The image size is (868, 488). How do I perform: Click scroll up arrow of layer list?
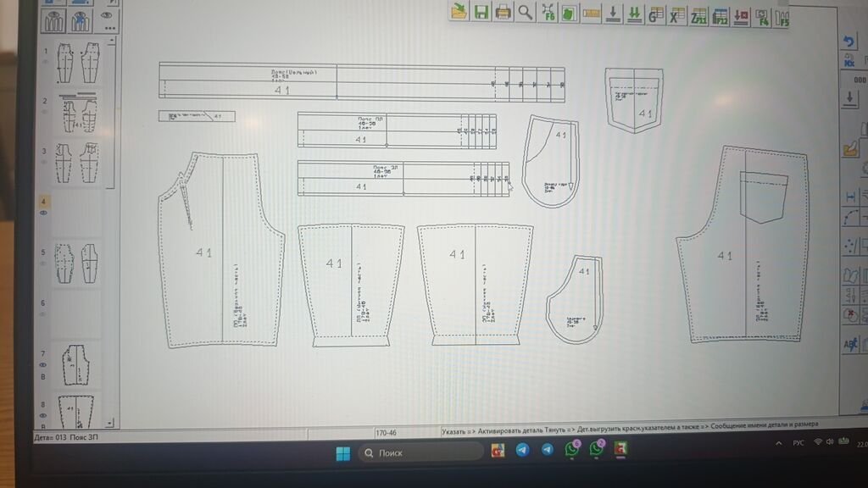coord(112,41)
